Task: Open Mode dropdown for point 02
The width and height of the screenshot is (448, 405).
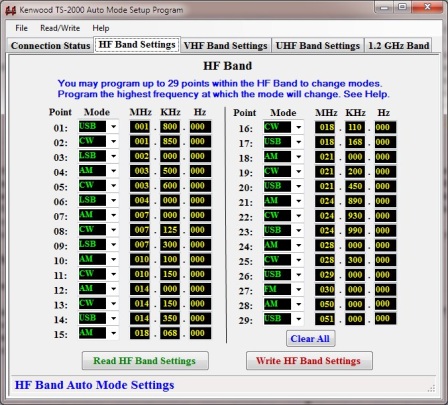Action: [113, 141]
